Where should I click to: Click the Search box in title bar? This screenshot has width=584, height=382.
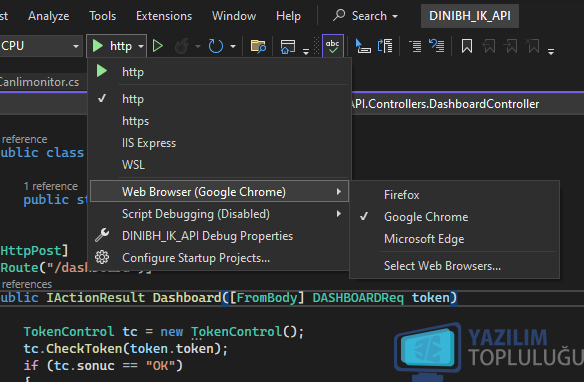(x=365, y=16)
